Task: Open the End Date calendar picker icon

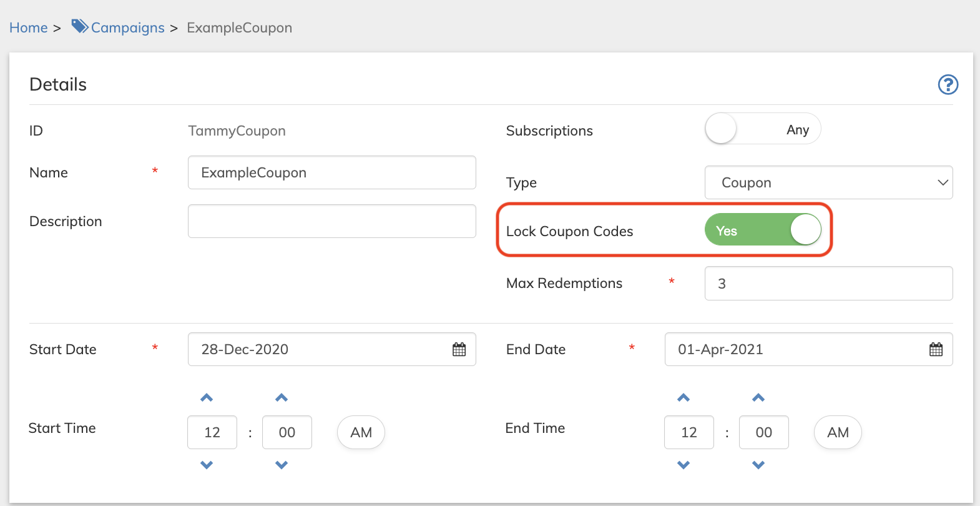Action: click(936, 349)
